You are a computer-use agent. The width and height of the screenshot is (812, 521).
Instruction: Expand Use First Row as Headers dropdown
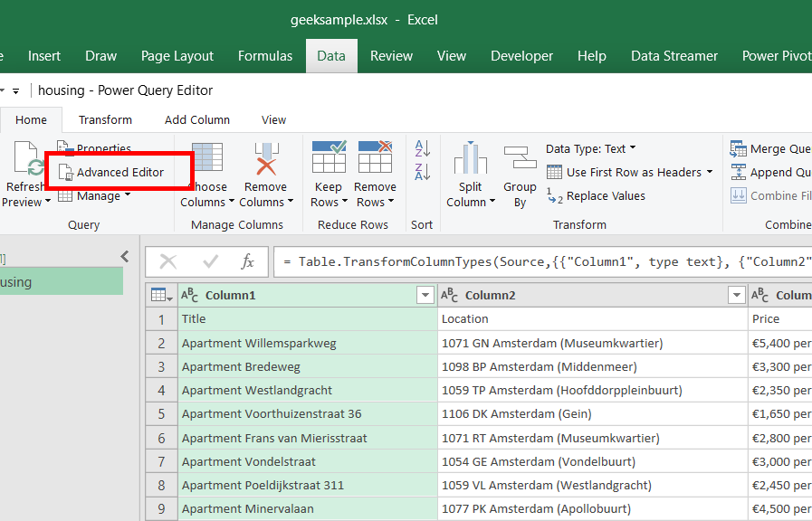(709, 172)
